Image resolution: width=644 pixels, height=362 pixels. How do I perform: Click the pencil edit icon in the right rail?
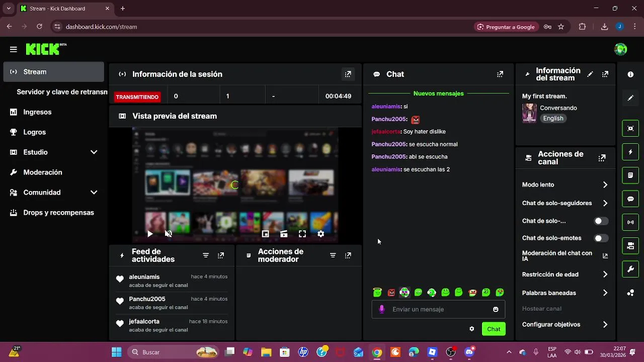click(630, 98)
